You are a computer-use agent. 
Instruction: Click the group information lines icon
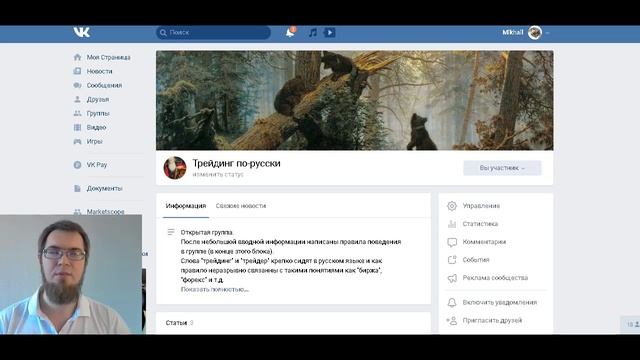(171, 232)
